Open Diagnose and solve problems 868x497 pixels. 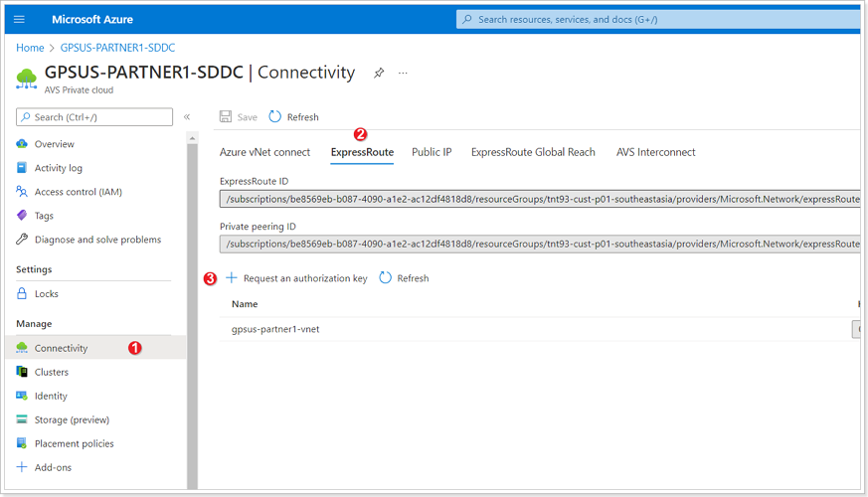[x=97, y=240]
